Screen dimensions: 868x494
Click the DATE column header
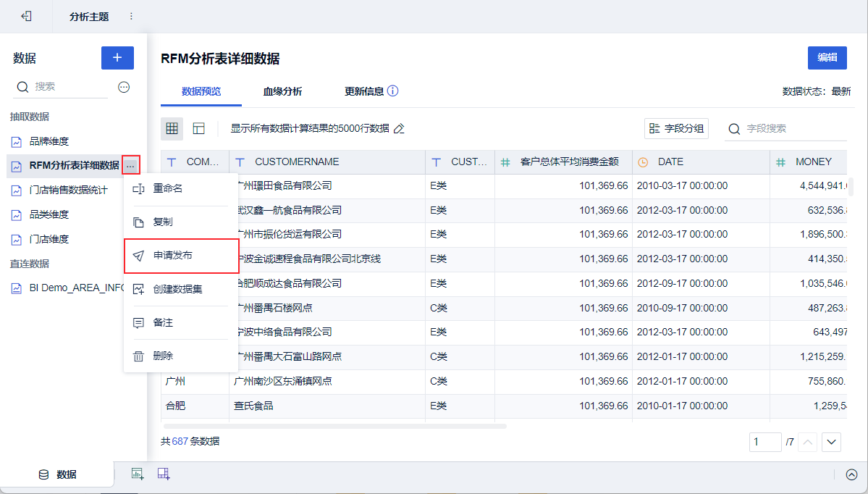701,162
